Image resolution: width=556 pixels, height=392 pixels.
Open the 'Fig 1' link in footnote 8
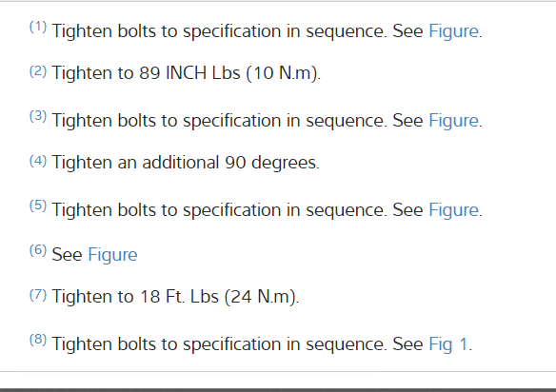(x=448, y=344)
